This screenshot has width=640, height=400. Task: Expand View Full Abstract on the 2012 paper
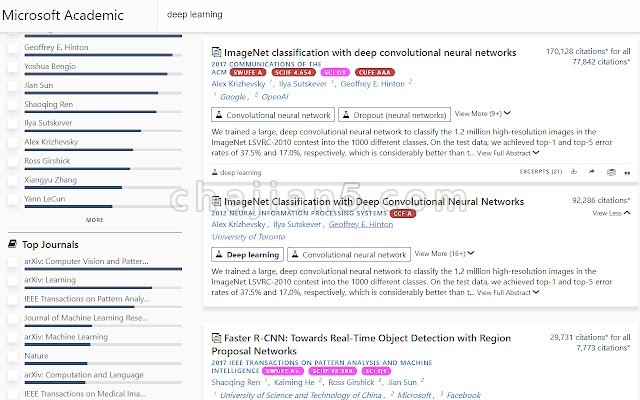click(x=508, y=292)
